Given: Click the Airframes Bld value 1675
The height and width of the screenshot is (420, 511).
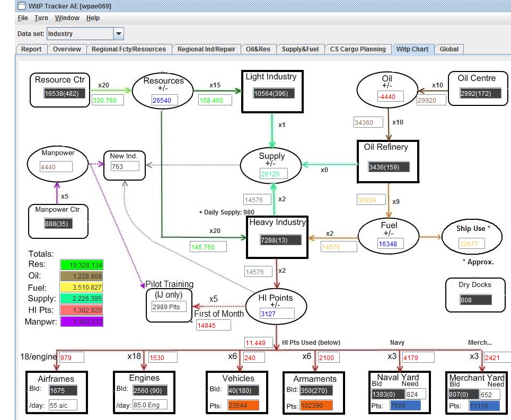Looking at the screenshot, I should pyautogui.click(x=63, y=390).
